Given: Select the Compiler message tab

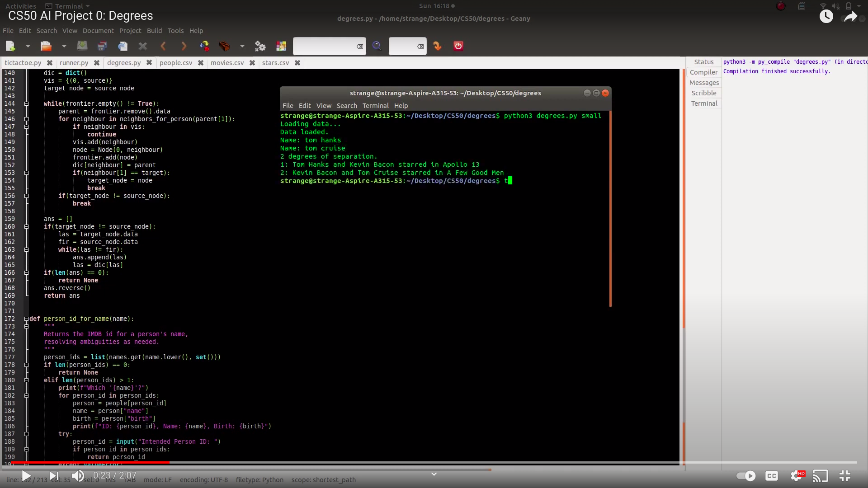Looking at the screenshot, I should (703, 72).
